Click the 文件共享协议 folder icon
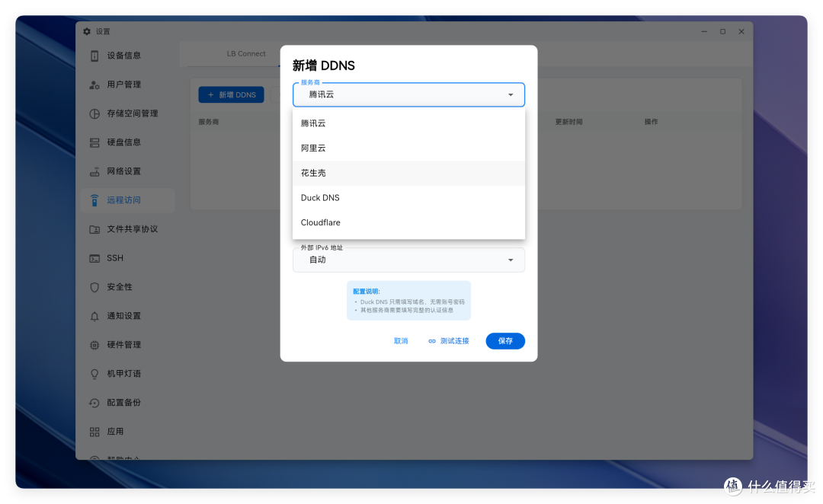Screen dimensions: 823x504 94,229
